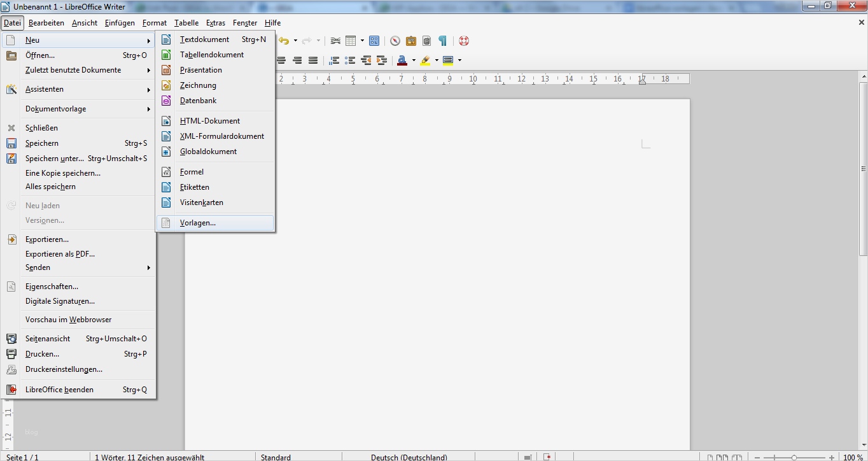Viewport: 868px width, 461px height.
Task: Click Öffnen... in the Datei menu
Action: (78, 55)
